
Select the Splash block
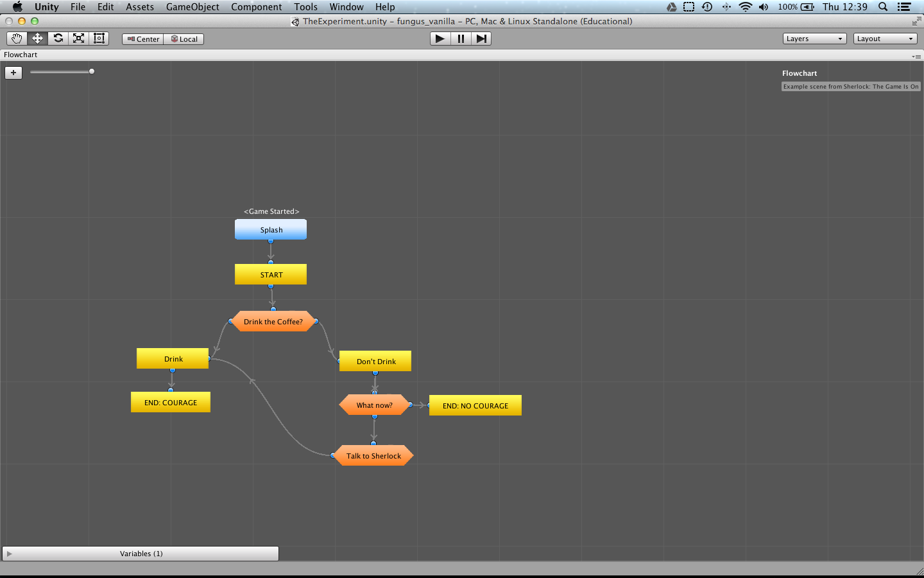(x=271, y=229)
